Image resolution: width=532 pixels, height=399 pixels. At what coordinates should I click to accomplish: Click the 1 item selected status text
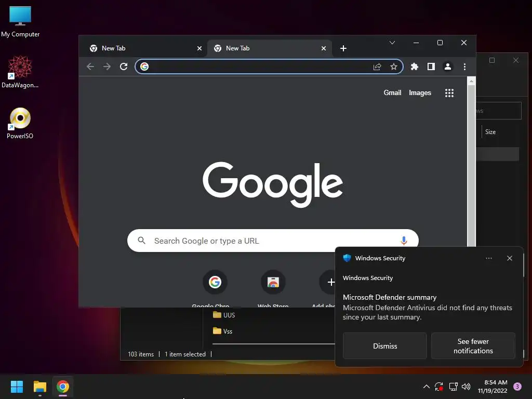[x=185, y=354]
